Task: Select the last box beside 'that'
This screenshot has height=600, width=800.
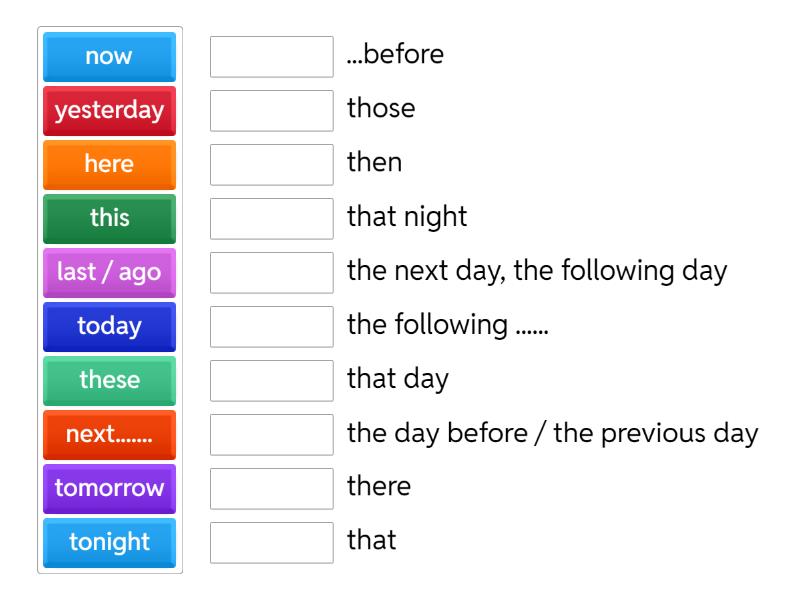Action: click(272, 543)
